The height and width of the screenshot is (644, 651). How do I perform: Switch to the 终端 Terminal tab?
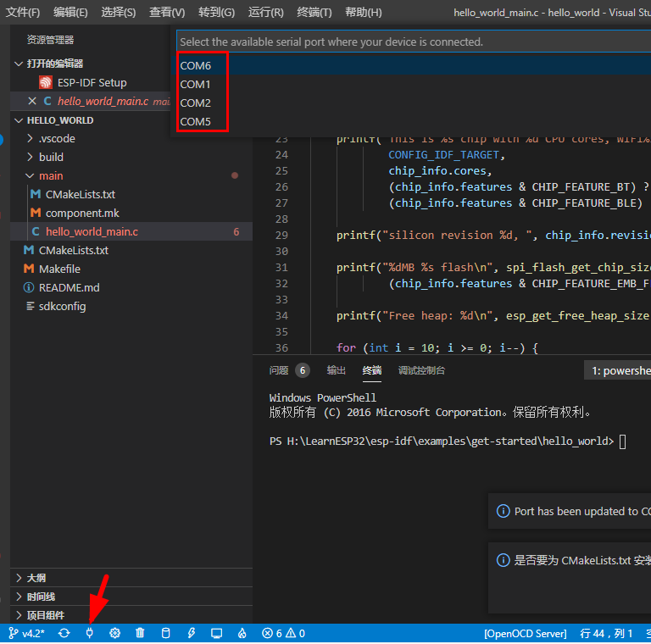[x=372, y=370]
